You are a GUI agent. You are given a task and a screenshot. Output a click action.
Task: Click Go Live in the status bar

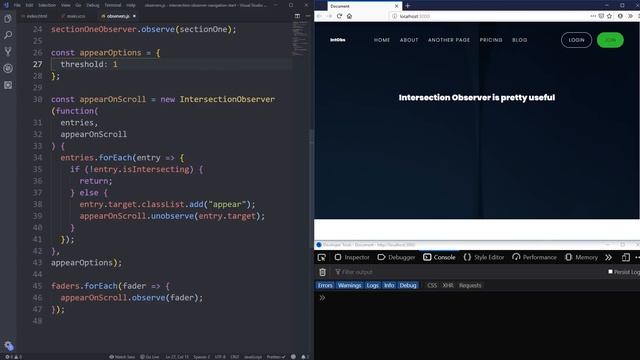(149, 357)
